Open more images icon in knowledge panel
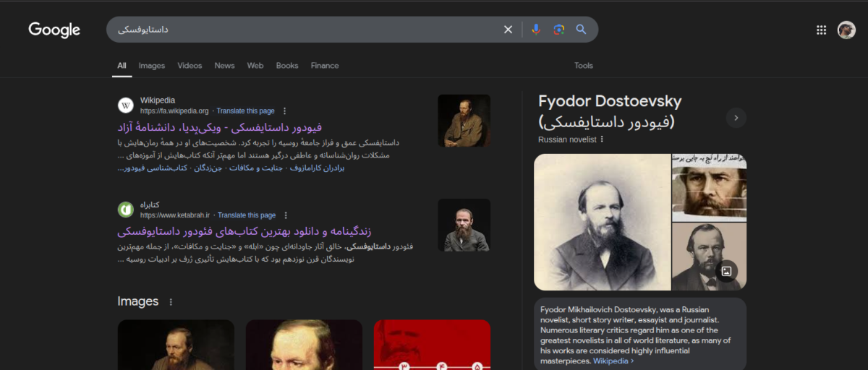868x370 pixels. 727,271
